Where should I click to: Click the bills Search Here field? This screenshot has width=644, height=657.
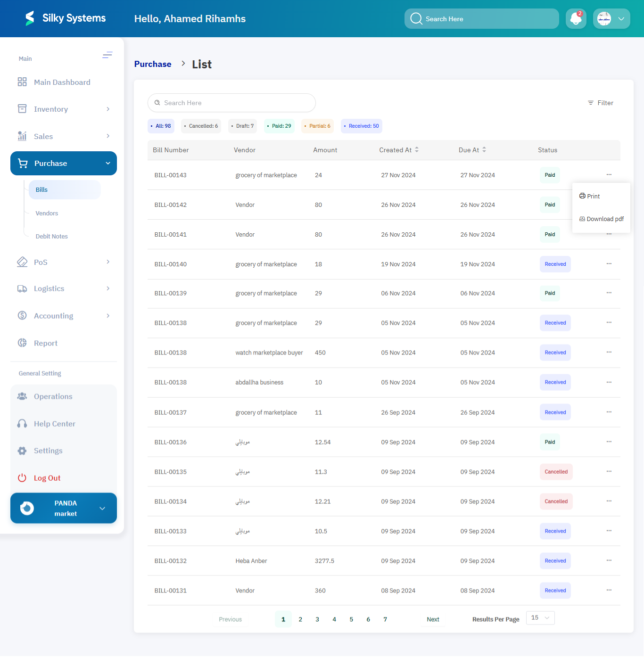[231, 103]
